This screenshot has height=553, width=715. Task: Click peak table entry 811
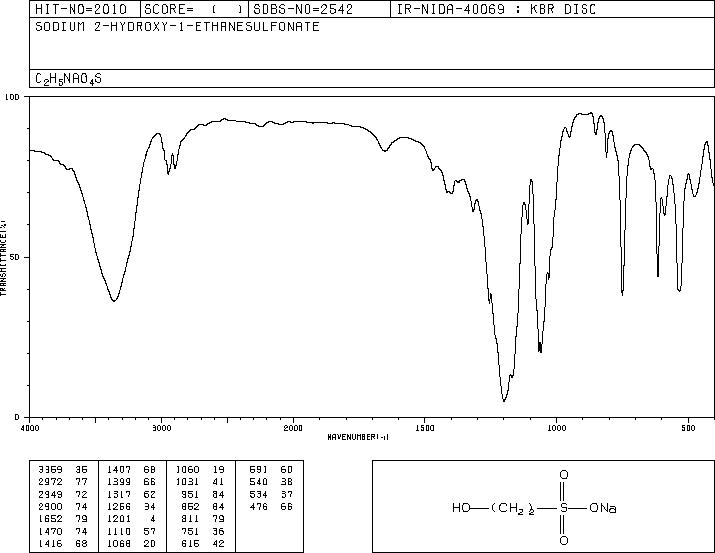[191, 519]
